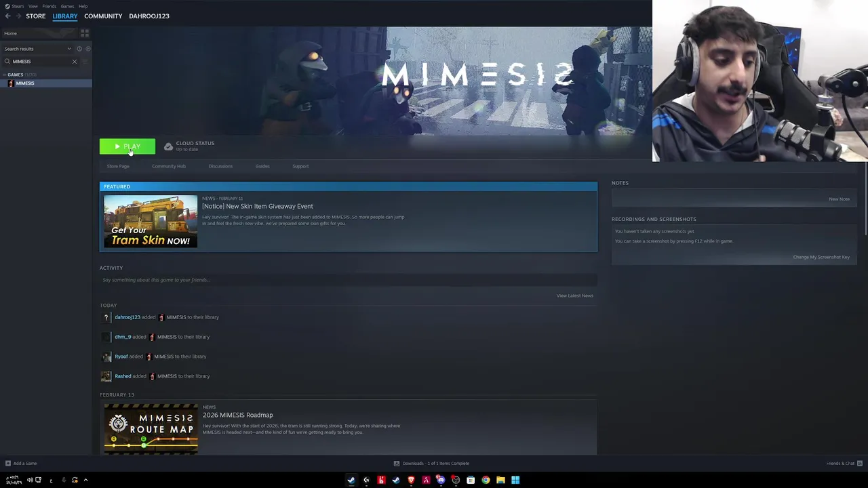Click MIMESIS icon in Rashed's activity row
This screenshot has width=868, height=488.
coord(151,376)
